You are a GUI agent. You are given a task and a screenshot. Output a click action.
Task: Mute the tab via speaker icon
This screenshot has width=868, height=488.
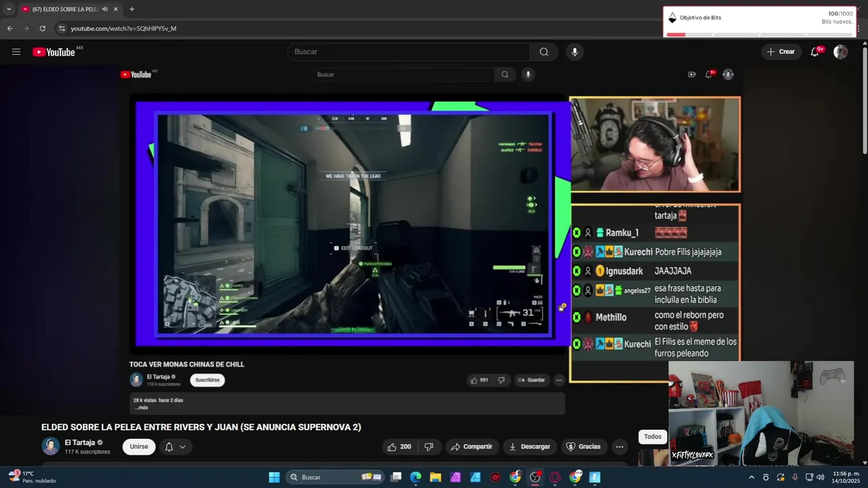(105, 9)
